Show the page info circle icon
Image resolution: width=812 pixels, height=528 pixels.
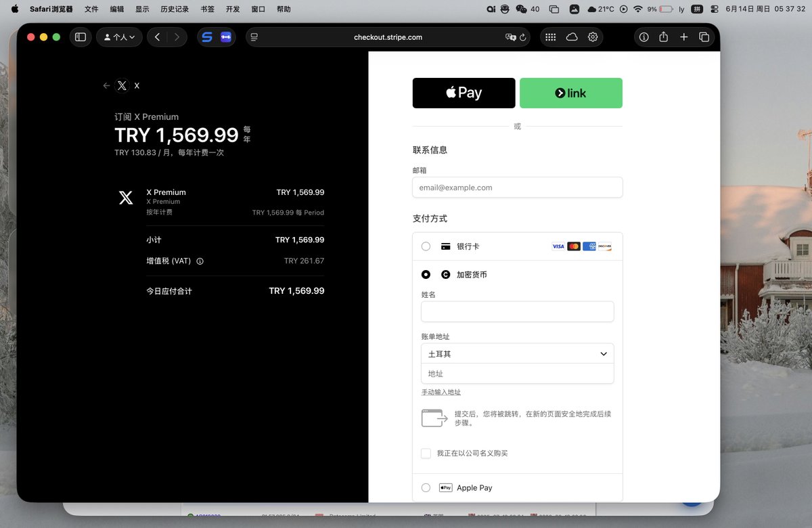644,37
